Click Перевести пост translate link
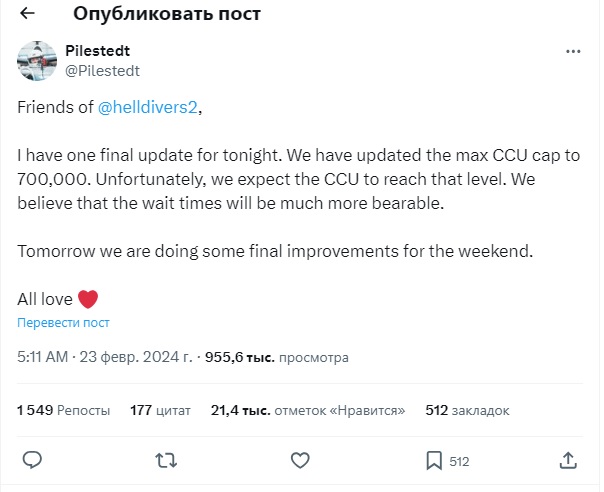This screenshot has width=604, height=492. pos(63,323)
